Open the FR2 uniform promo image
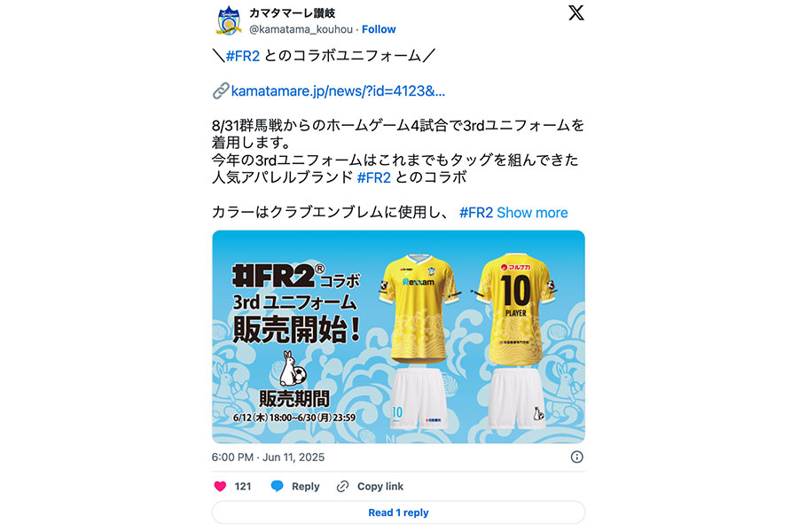The image size is (798, 532). click(398, 337)
